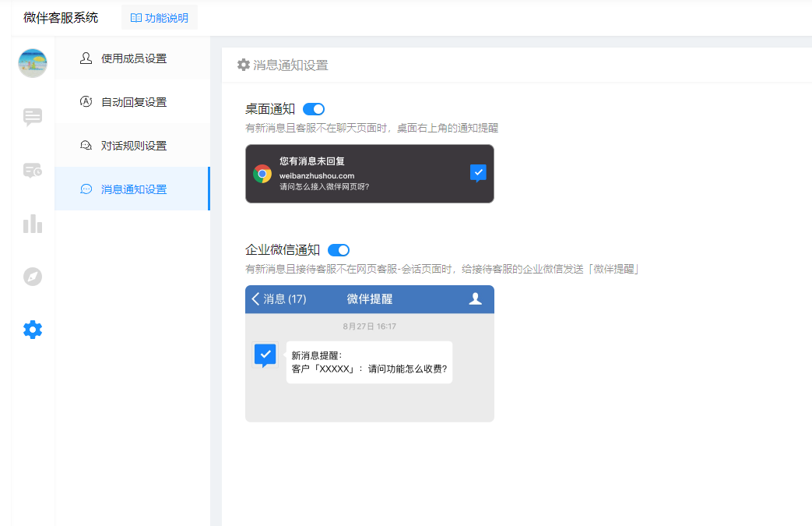Click the blue check bubble in desktop notification
This screenshot has width=812, height=526.
(478, 173)
